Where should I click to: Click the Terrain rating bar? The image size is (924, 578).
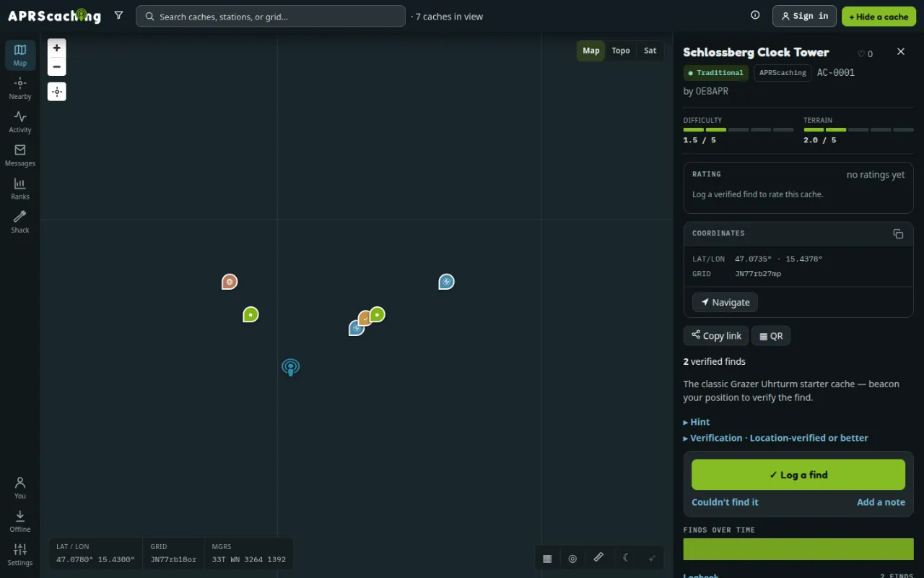click(858, 129)
